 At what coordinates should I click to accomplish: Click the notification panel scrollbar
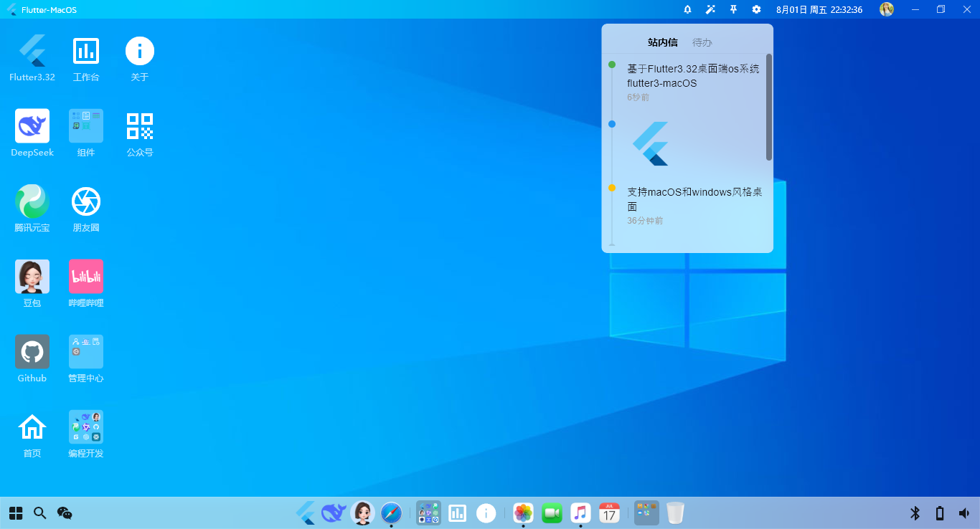769,107
